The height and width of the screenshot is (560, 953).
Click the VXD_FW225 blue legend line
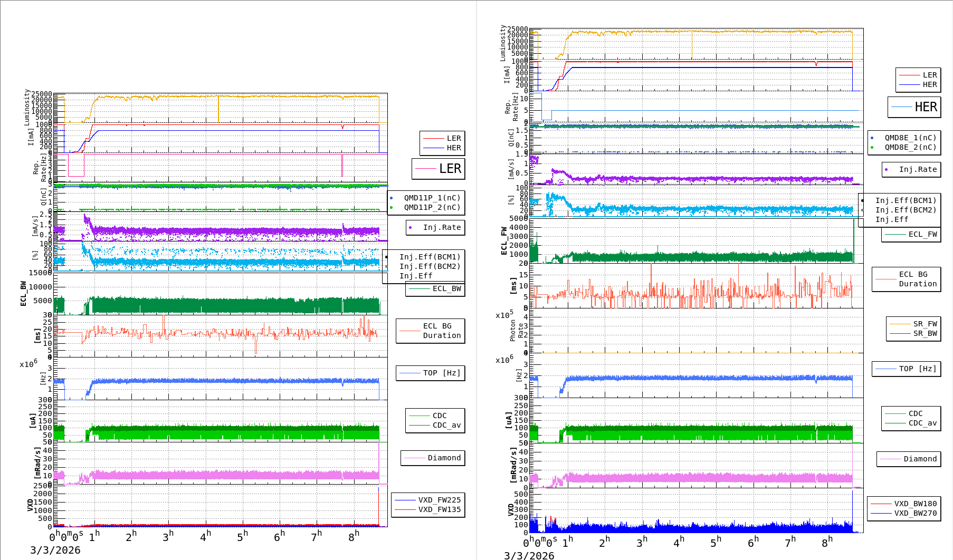(x=405, y=500)
